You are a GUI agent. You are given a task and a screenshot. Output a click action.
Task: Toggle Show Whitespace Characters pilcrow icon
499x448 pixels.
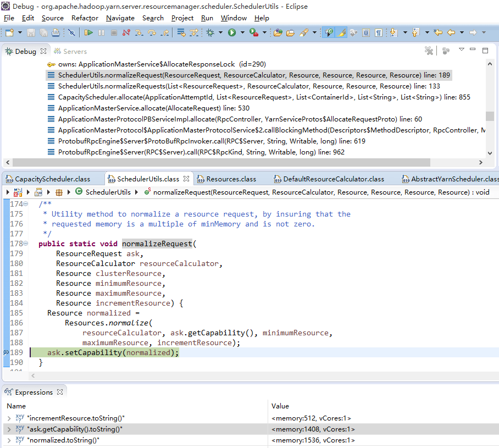[379, 32]
